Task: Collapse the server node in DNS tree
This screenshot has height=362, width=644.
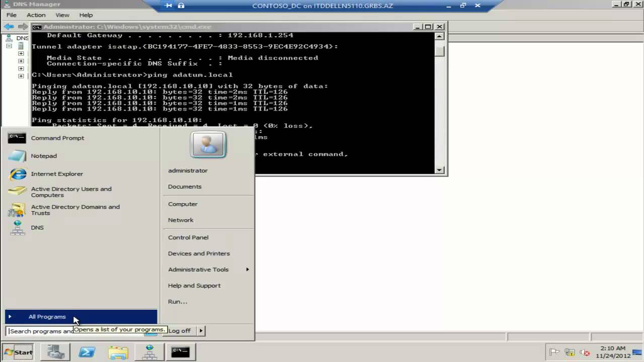Action: pos(9,46)
